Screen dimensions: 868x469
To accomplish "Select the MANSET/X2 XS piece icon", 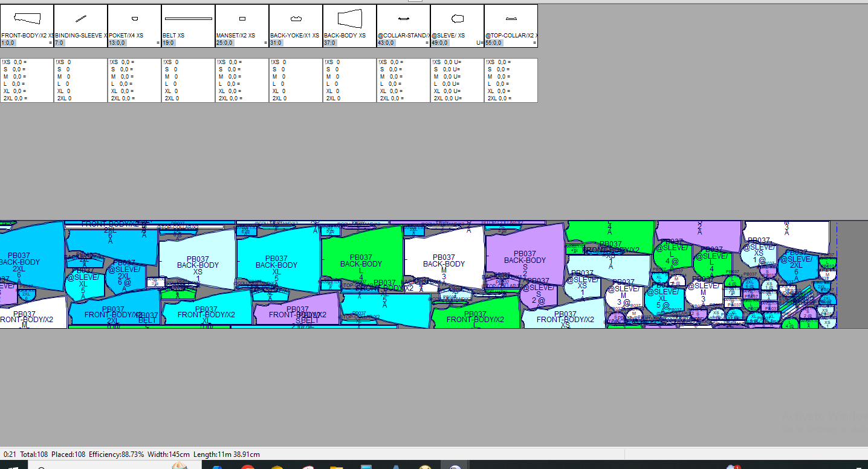I will (x=242, y=19).
